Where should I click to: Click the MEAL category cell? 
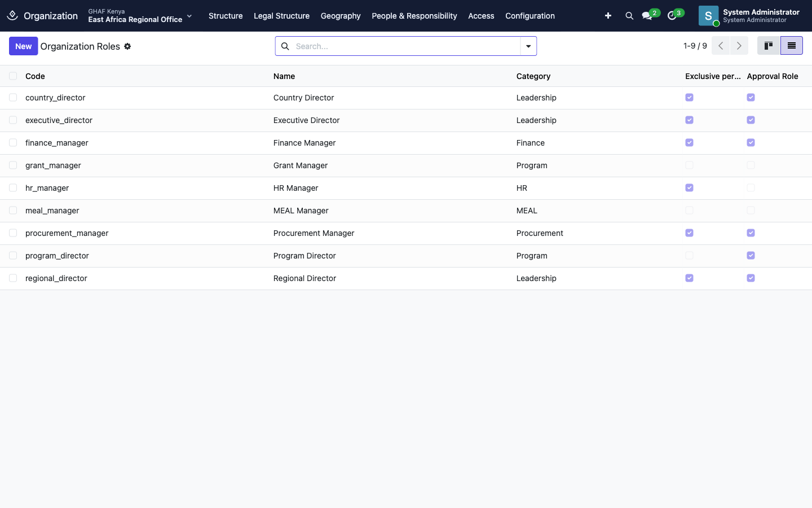(x=527, y=211)
